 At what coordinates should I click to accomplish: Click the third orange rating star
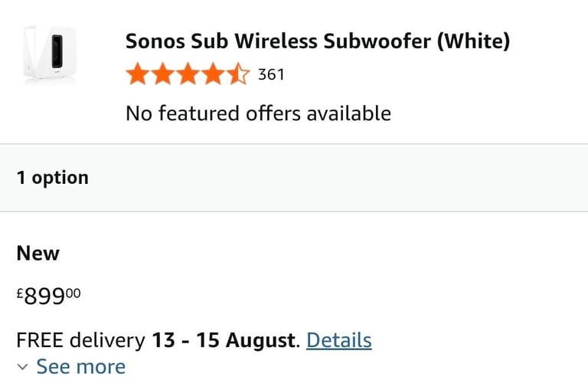tap(188, 74)
